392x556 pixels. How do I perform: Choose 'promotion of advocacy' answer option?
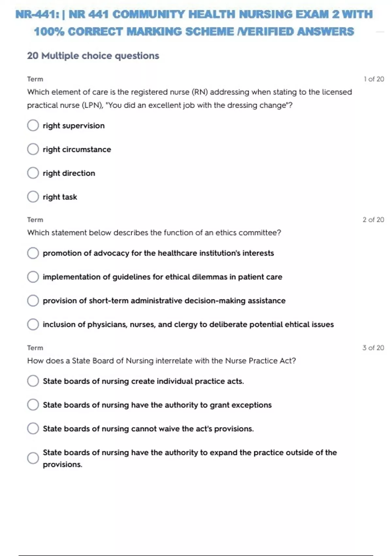coord(33,253)
